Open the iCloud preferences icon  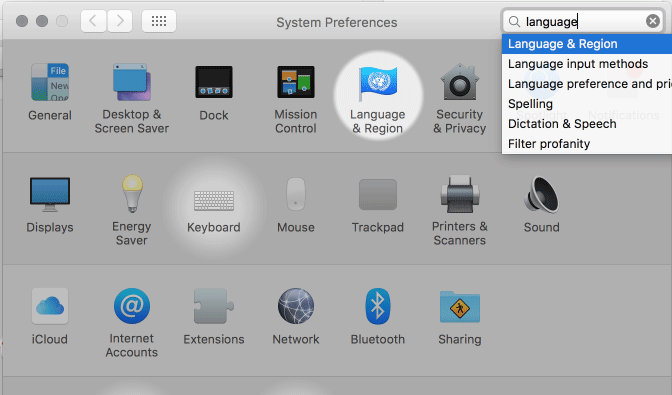coord(50,306)
